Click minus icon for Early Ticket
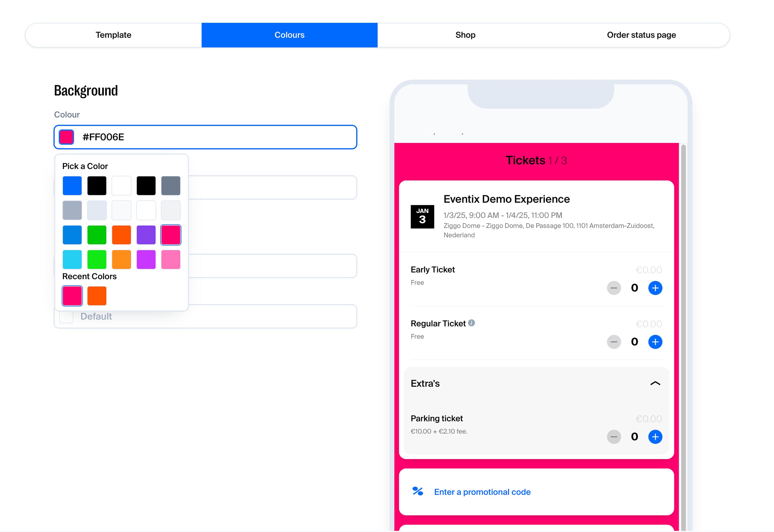This screenshot has width=774, height=532. pyautogui.click(x=614, y=288)
